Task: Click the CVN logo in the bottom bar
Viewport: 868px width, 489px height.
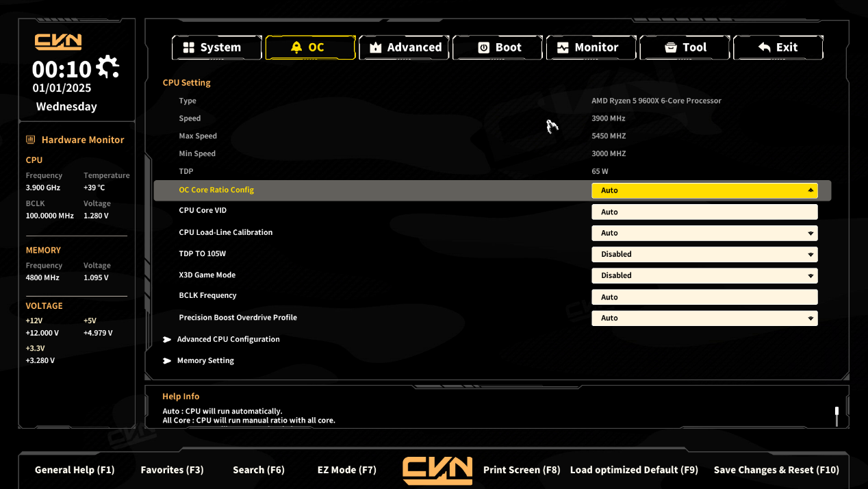Action: tap(437, 471)
